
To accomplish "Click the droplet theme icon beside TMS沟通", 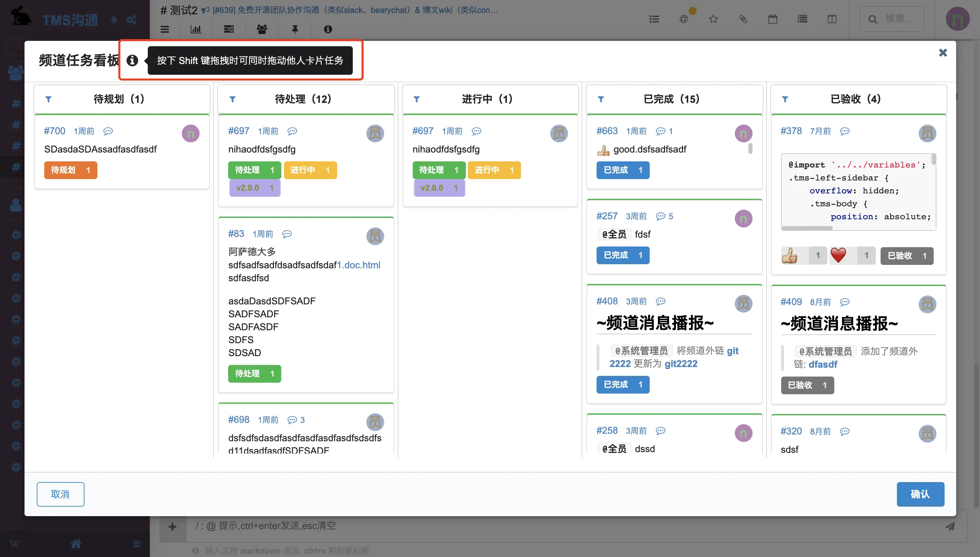I will tap(114, 19).
